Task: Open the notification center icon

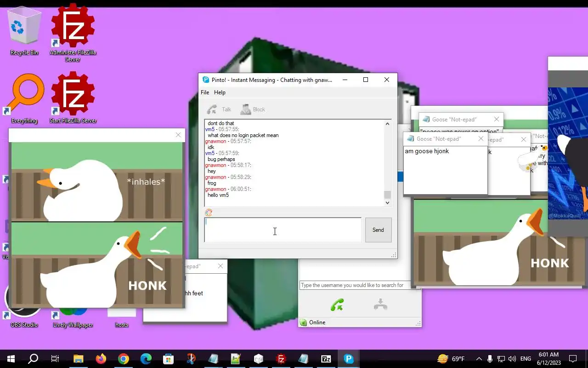Action: (573, 359)
